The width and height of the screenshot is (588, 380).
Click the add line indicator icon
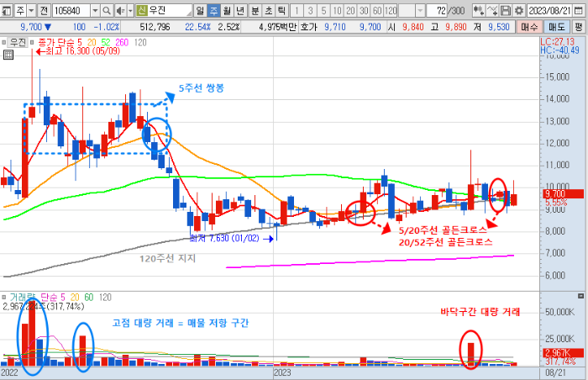point(492,11)
